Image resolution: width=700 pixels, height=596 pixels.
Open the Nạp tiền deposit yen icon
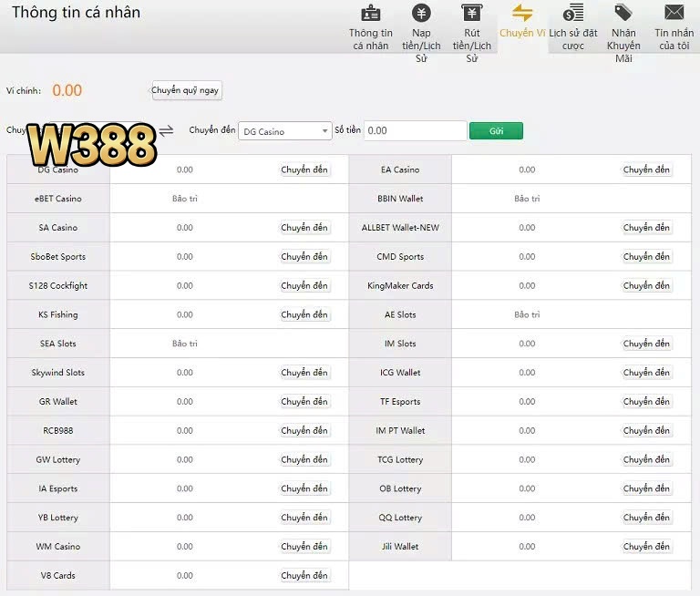click(x=421, y=13)
